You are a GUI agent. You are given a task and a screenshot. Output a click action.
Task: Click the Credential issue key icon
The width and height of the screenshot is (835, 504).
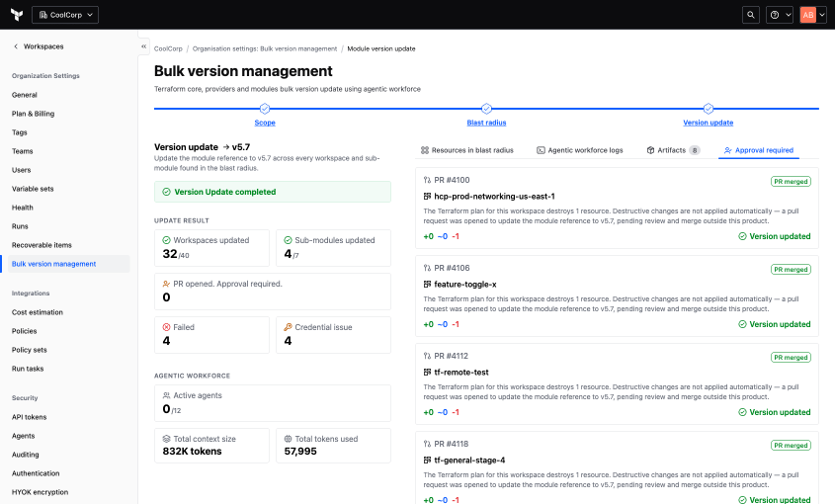(289, 327)
